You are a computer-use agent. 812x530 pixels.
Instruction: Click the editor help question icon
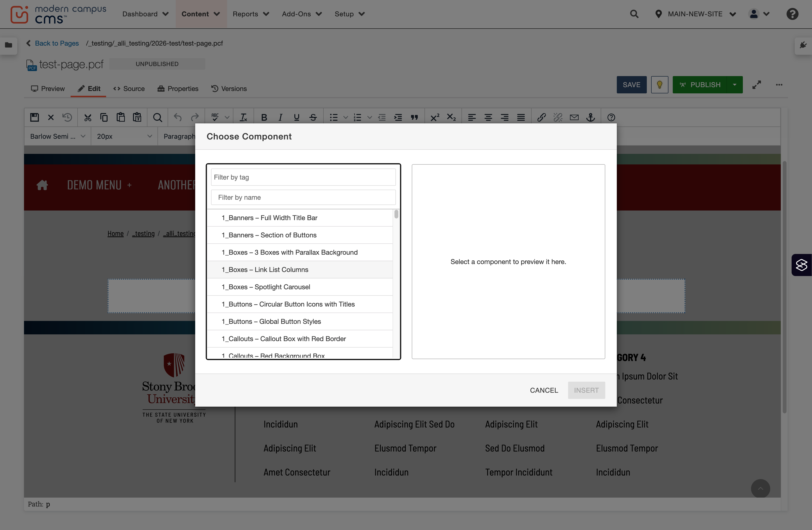[x=611, y=117]
